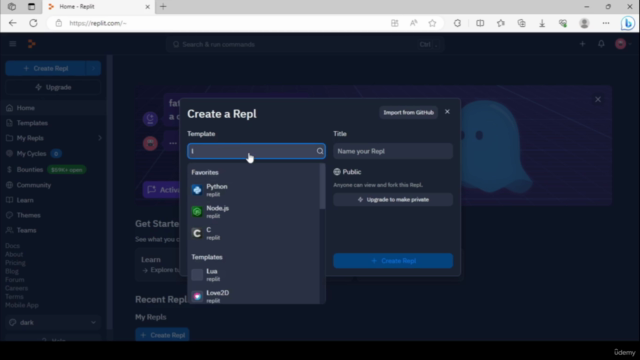Expand My Repls chevron
This screenshot has height=360, width=640.
[x=100, y=138]
